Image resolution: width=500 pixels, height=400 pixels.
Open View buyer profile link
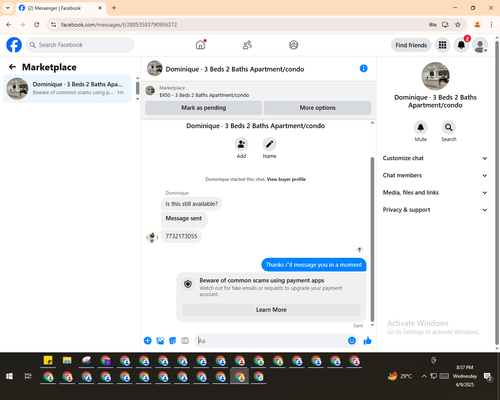[286, 179]
